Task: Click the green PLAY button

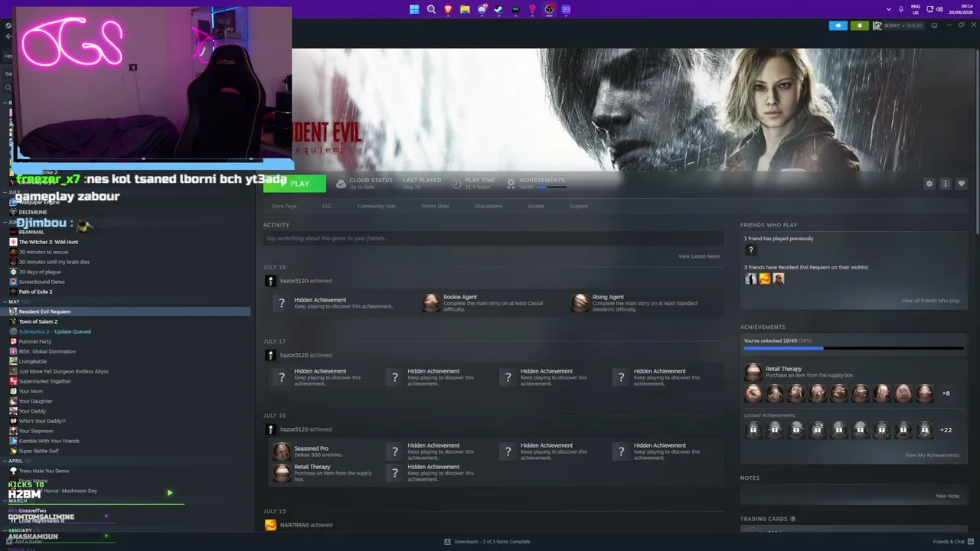Action: tap(294, 184)
